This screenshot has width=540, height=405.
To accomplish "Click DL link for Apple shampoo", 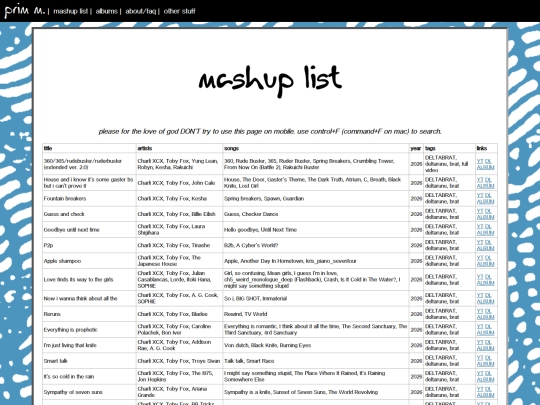I will click(488, 258).
